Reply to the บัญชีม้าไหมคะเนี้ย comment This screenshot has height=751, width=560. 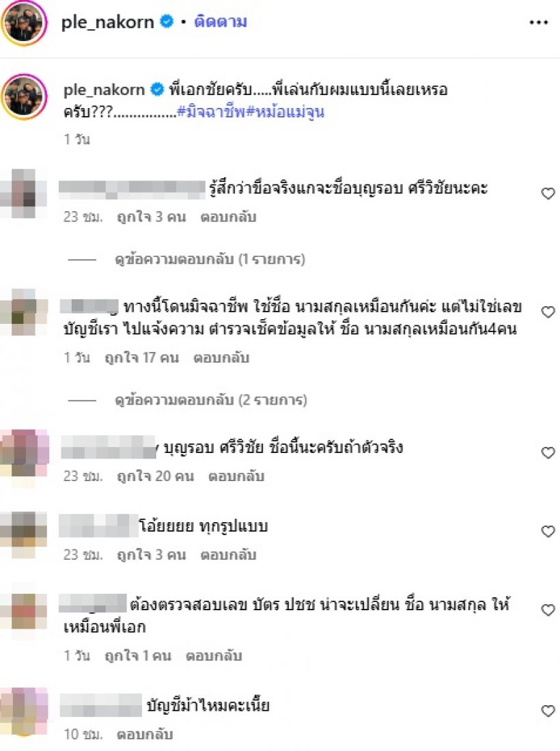(x=145, y=734)
